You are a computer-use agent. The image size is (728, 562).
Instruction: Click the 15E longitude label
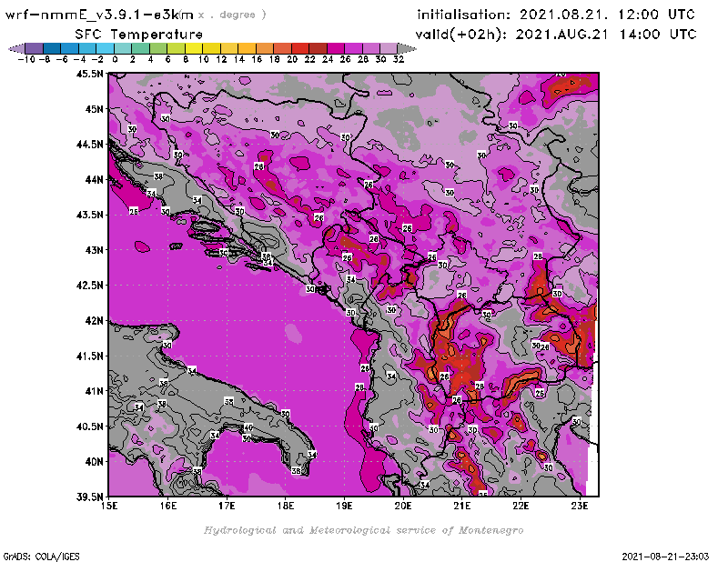(109, 506)
